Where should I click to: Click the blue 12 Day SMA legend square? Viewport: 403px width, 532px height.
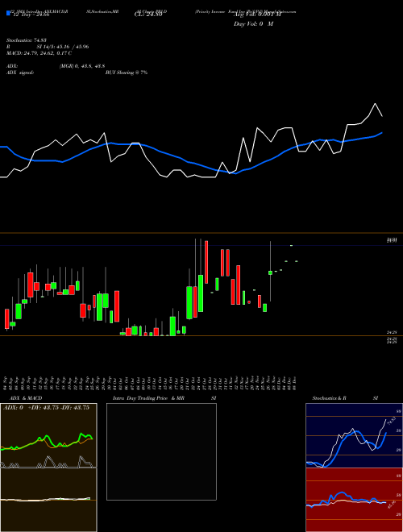[x=8, y=13]
